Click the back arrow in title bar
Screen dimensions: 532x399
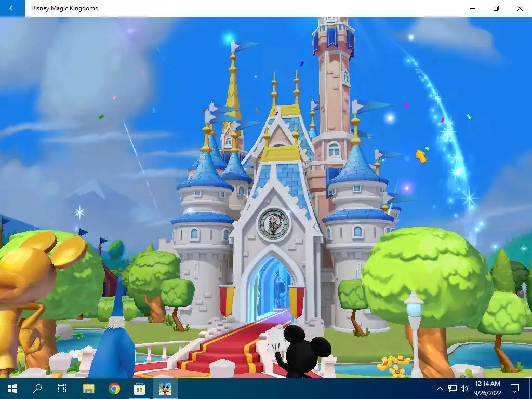12,8
